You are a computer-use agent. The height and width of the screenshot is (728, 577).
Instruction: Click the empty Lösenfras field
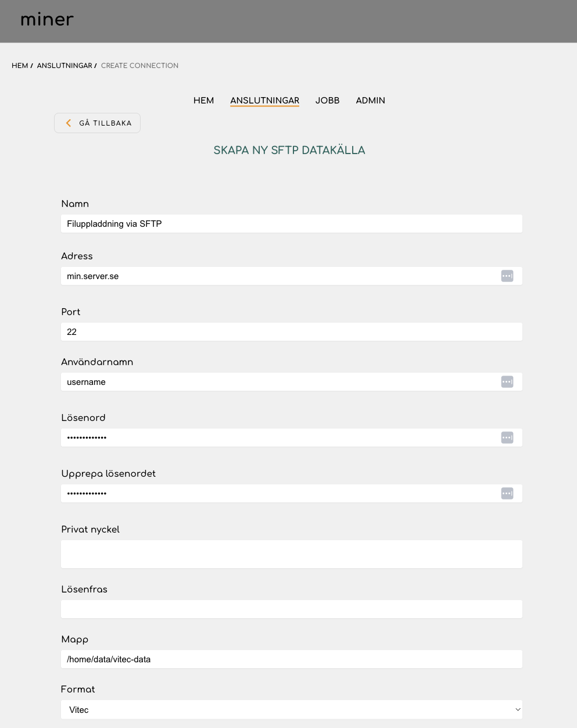click(x=292, y=609)
